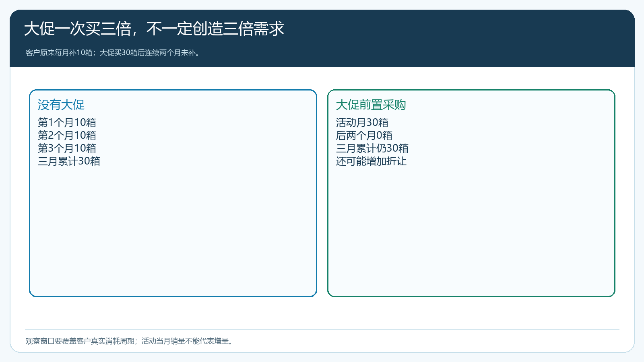Select the subtitle starting with 客户原来每月补10箱

(x=113, y=53)
